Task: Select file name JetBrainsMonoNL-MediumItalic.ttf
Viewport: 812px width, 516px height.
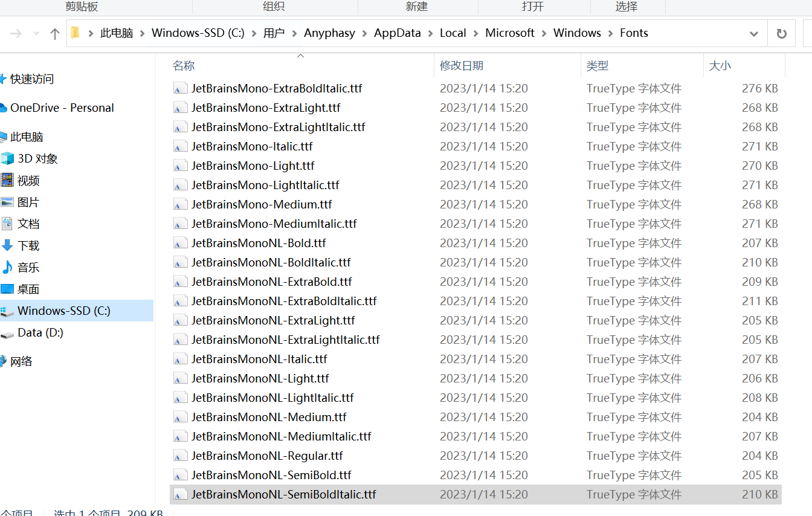Action: [282, 437]
